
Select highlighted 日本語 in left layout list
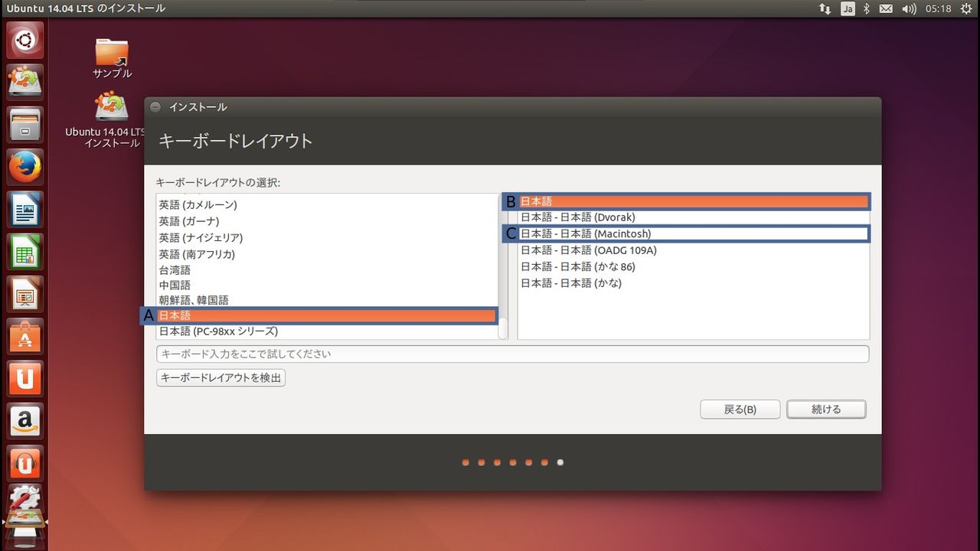(x=327, y=315)
